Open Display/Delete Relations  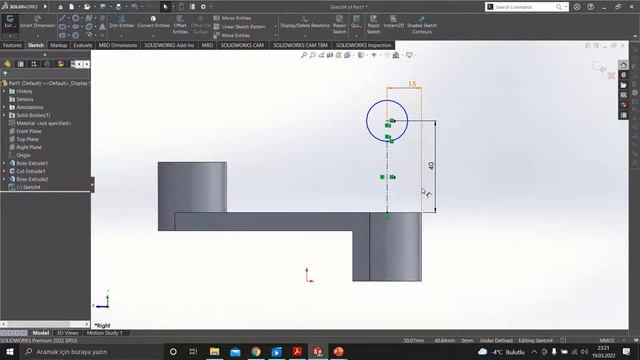[x=305, y=22]
